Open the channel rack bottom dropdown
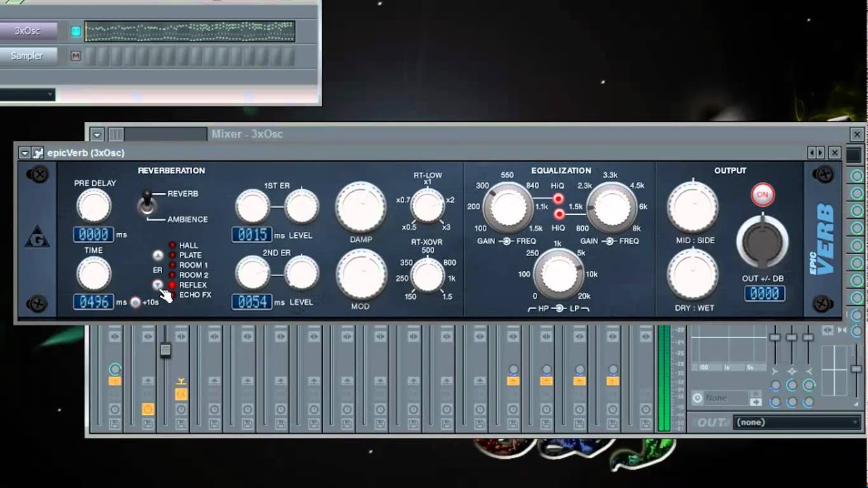868x488 pixels. [x=27, y=95]
